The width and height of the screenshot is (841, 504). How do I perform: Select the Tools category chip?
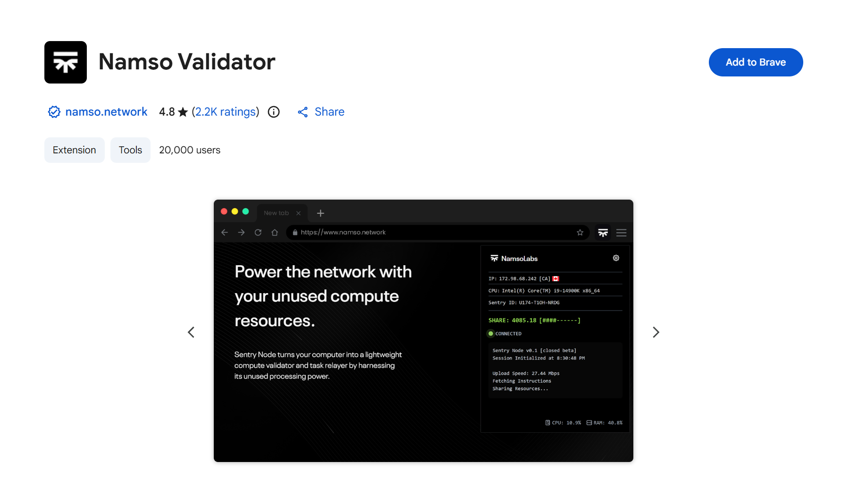(130, 150)
